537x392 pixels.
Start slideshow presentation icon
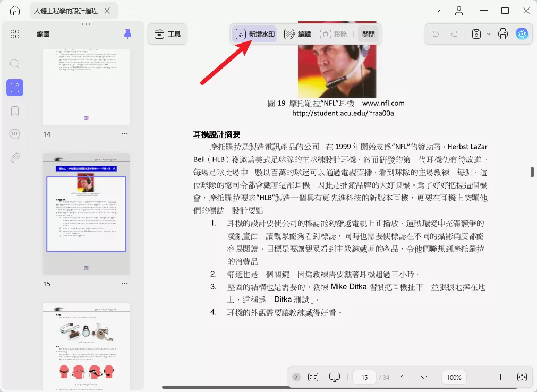point(334,377)
